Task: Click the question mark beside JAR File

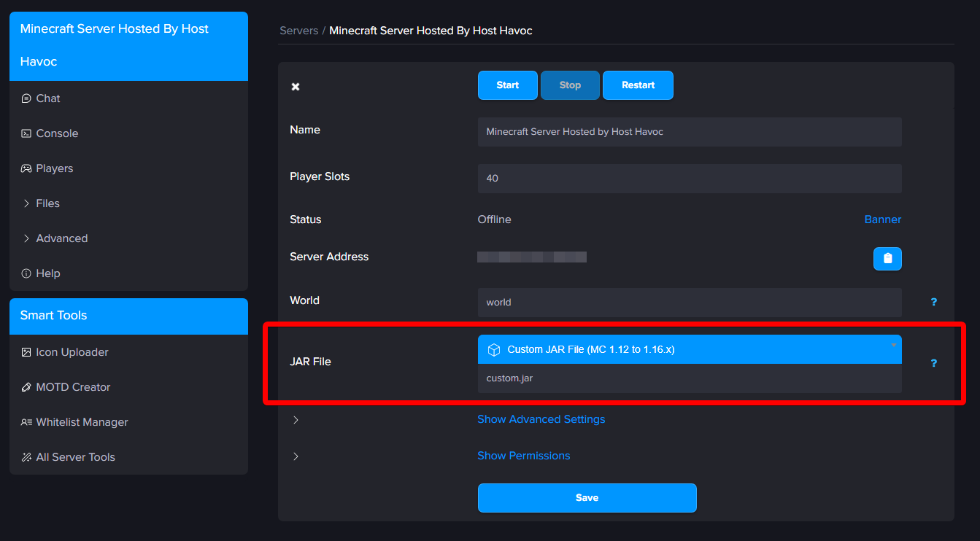Action: point(933,363)
